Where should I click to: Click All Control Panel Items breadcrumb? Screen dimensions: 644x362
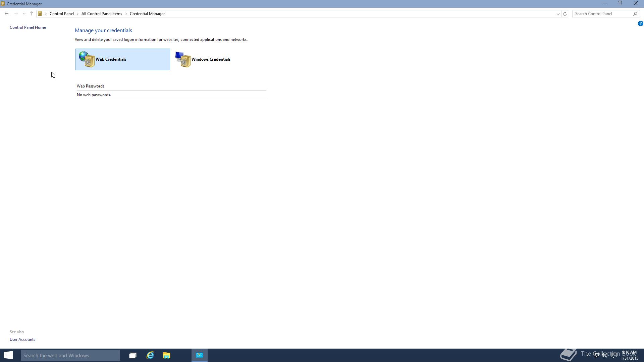pos(102,14)
